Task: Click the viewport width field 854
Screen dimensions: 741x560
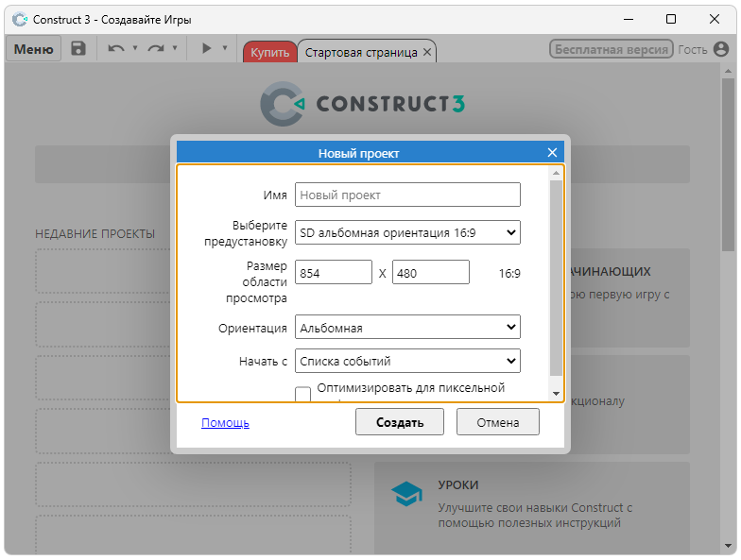Action: [333, 272]
